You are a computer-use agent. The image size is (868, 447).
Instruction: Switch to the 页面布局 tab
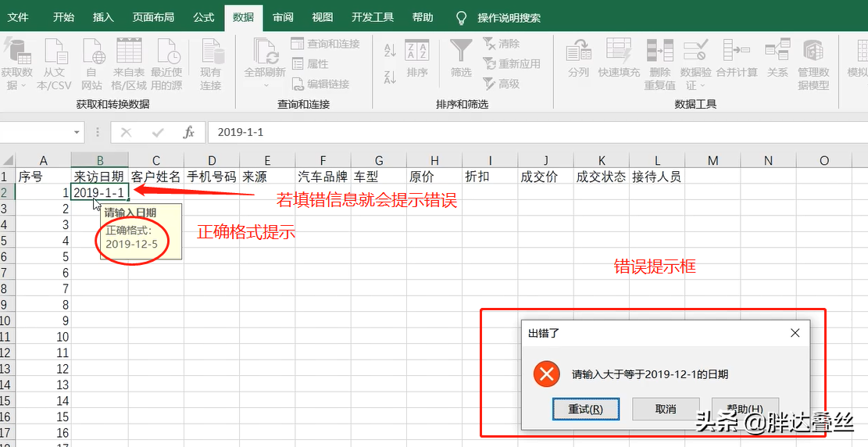click(153, 17)
